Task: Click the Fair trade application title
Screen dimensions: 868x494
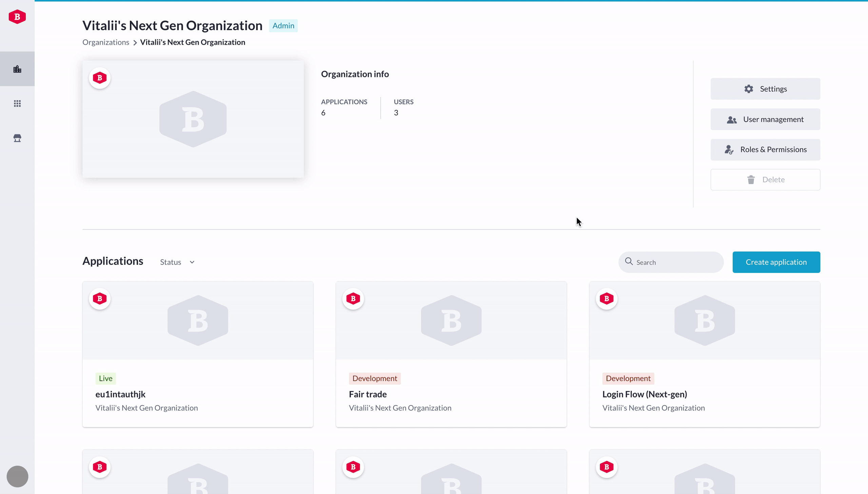Action: point(368,394)
